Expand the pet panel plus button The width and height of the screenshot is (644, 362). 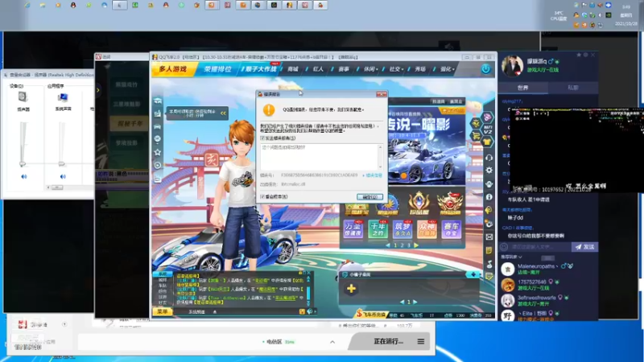pos(473,274)
